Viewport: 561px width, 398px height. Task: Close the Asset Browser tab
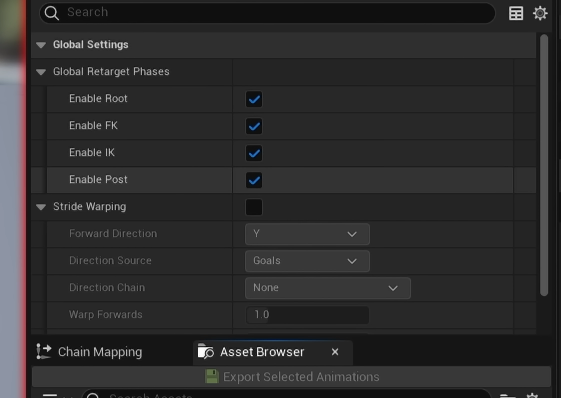click(x=335, y=352)
